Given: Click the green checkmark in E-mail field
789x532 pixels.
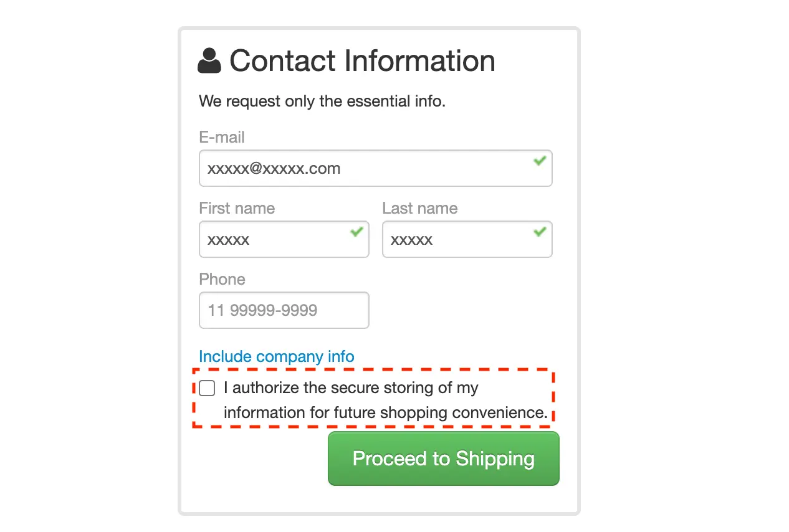Looking at the screenshot, I should 540,161.
